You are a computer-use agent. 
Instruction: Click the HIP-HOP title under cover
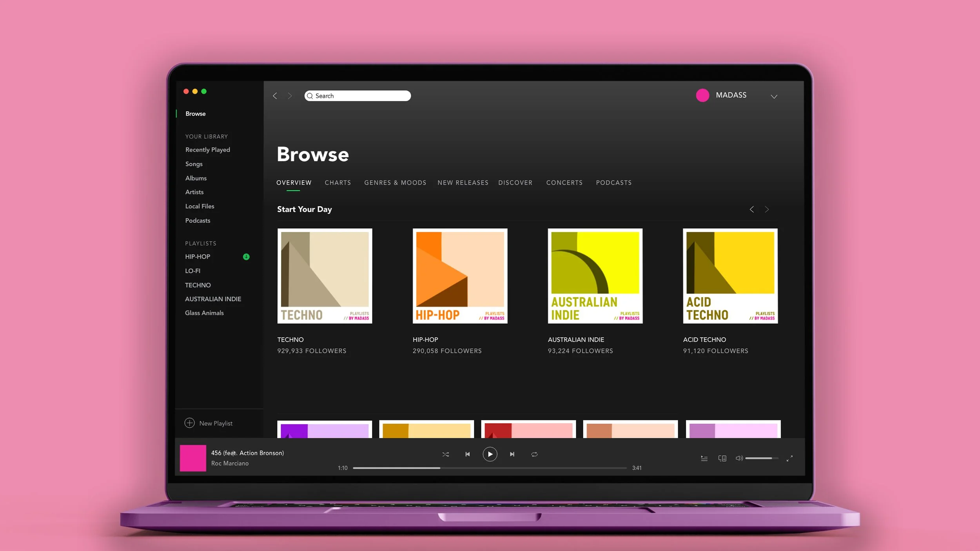(425, 340)
